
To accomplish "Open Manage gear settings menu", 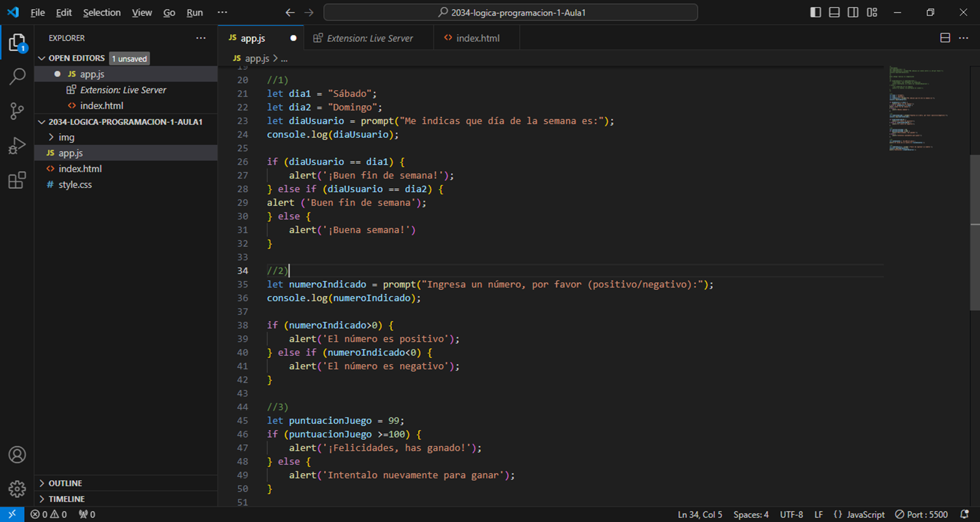I will click(x=17, y=489).
